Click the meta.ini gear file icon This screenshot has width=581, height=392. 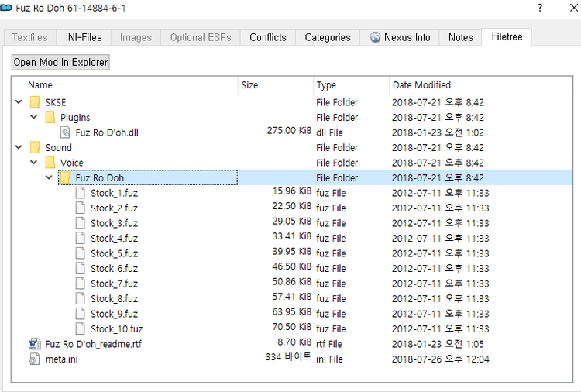pos(34,359)
